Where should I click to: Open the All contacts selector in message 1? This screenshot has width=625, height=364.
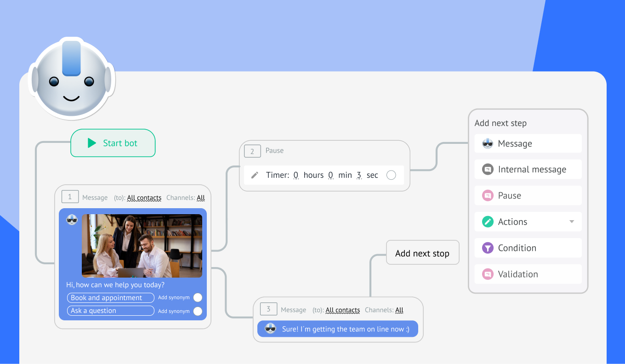[x=144, y=198]
